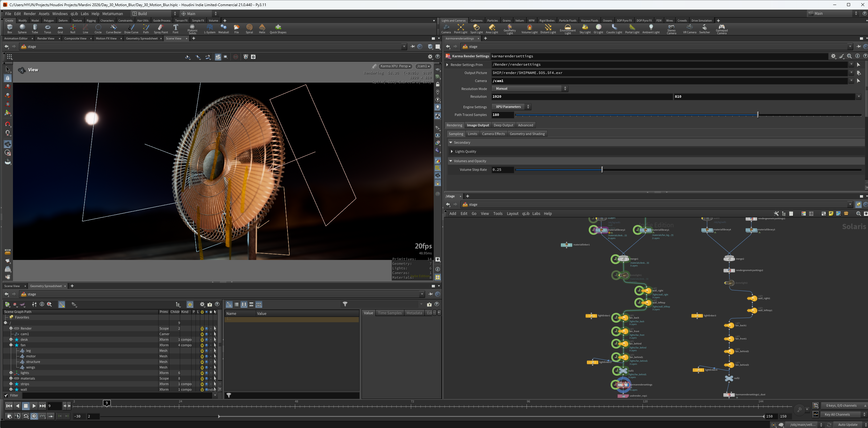
Task: Create a Metaball from the shelf
Action: [x=223, y=29]
